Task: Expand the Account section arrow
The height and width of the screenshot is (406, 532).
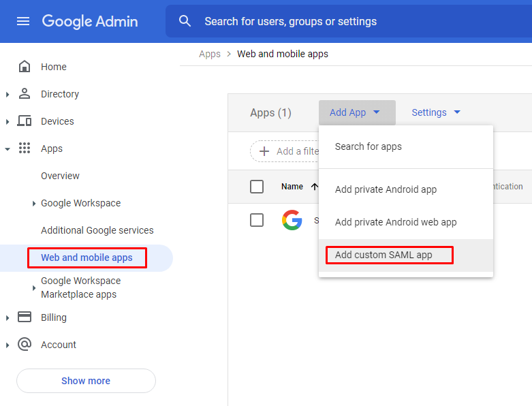Action: pos(7,345)
